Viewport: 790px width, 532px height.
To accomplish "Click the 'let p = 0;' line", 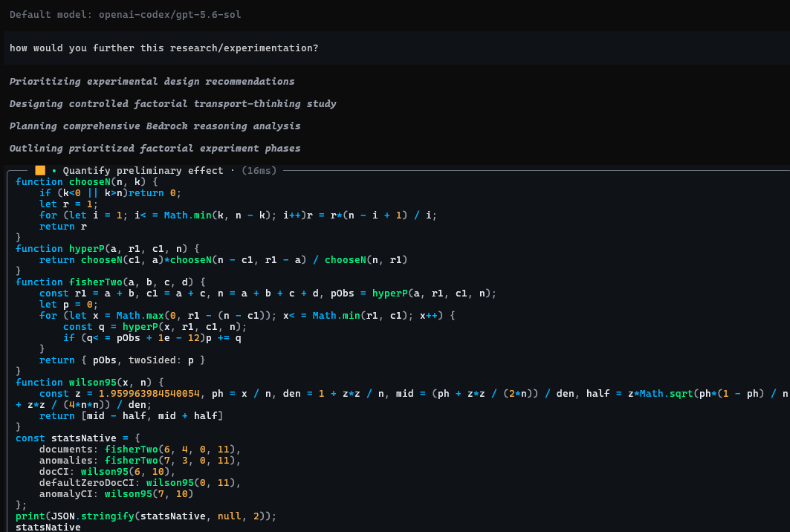I will click(x=68, y=305).
